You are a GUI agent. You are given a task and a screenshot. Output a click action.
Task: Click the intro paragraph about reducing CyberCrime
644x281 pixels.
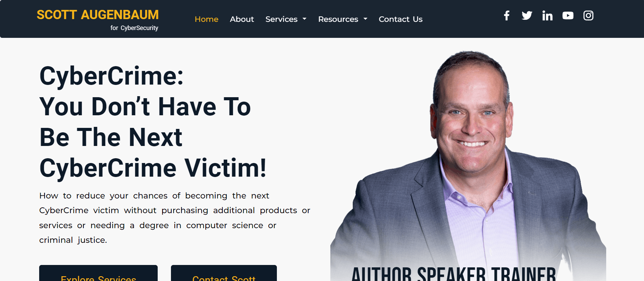pyautogui.click(x=175, y=218)
